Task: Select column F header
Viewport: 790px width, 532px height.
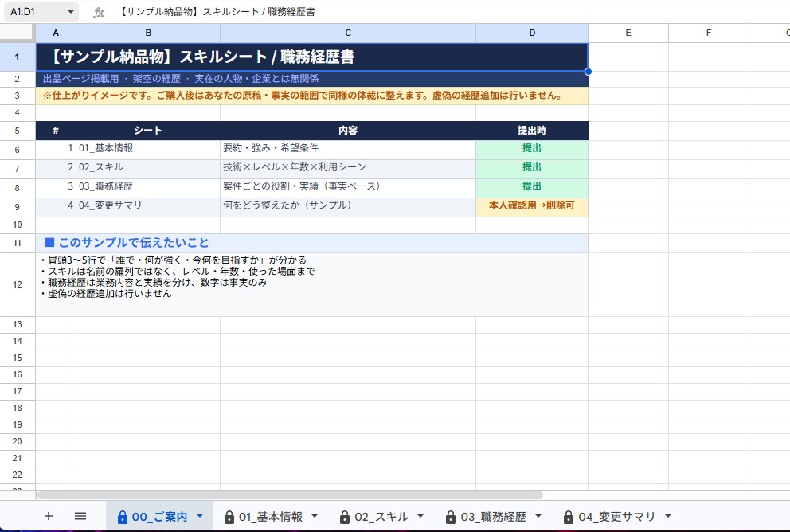Action: pos(709,33)
